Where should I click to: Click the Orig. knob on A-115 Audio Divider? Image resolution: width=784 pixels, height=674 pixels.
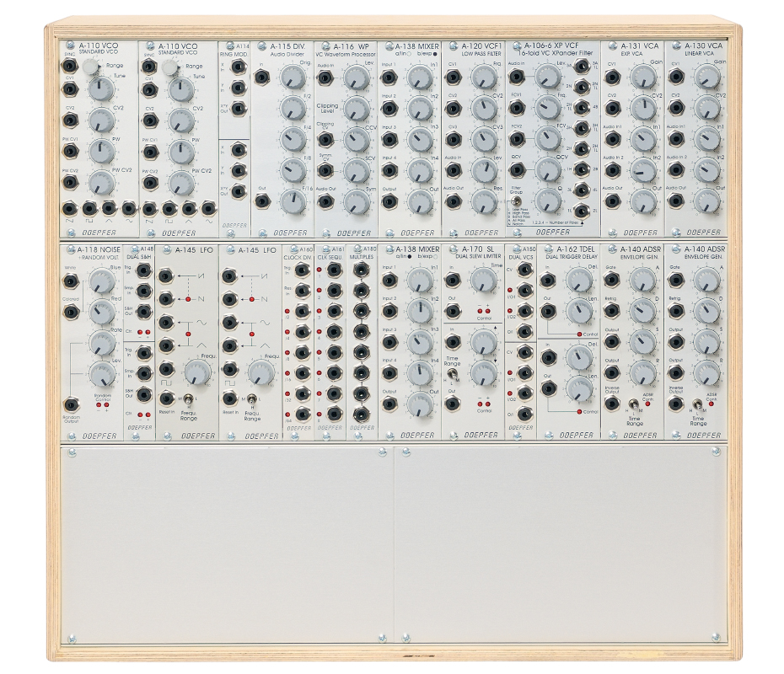tap(293, 78)
